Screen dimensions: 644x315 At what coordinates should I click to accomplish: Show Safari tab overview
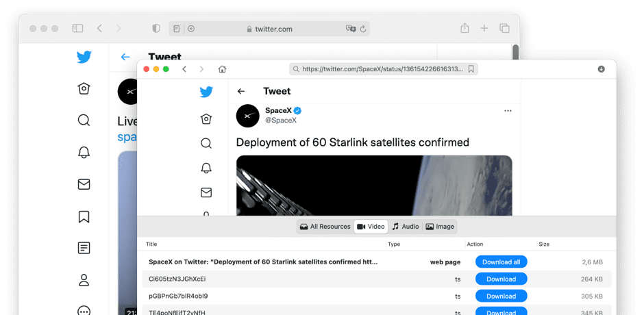[504, 28]
